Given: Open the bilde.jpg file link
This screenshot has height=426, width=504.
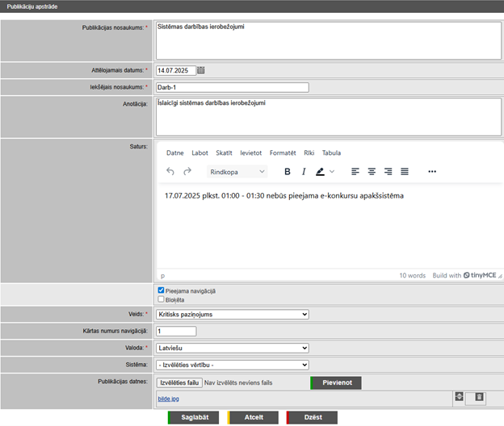Looking at the screenshot, I should click(170, 398).
